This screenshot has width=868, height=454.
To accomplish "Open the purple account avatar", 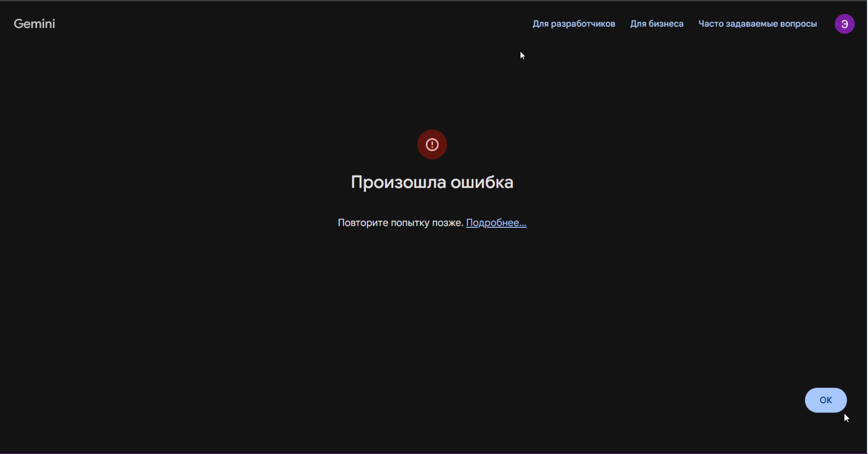I will [x=844, y=24].
